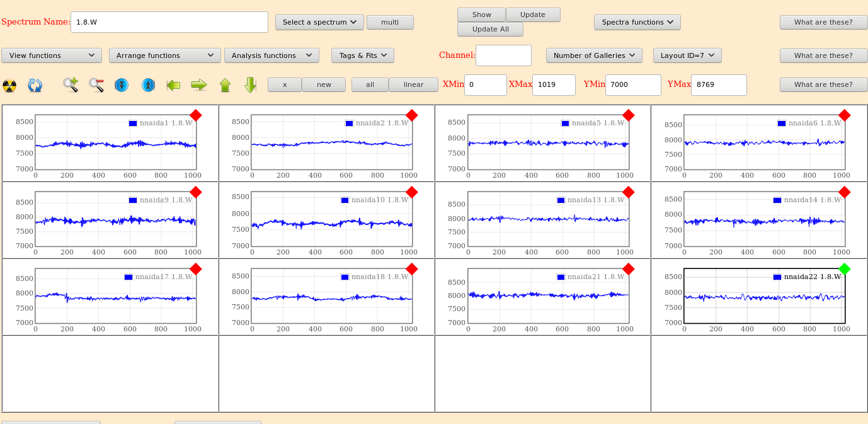
Task: Toggle the green diamond on nnaida22 plot
Action: (845, 269)
